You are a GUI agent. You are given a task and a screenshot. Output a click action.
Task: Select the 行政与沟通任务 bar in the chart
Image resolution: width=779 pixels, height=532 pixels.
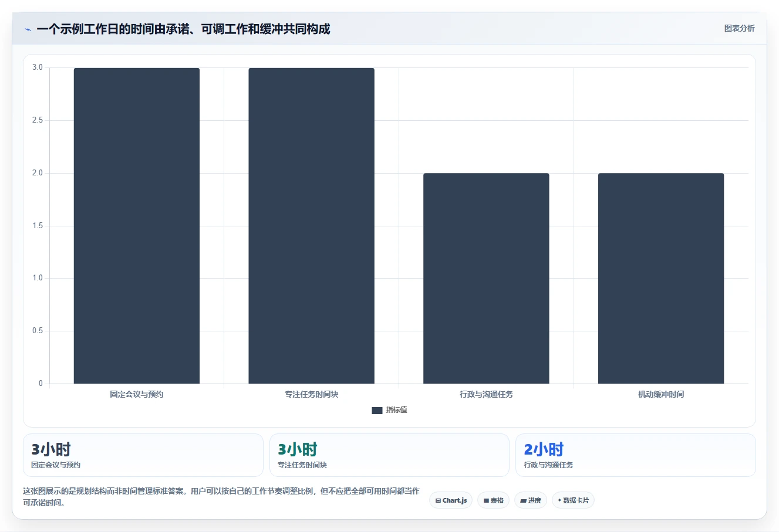click(486, 279)
